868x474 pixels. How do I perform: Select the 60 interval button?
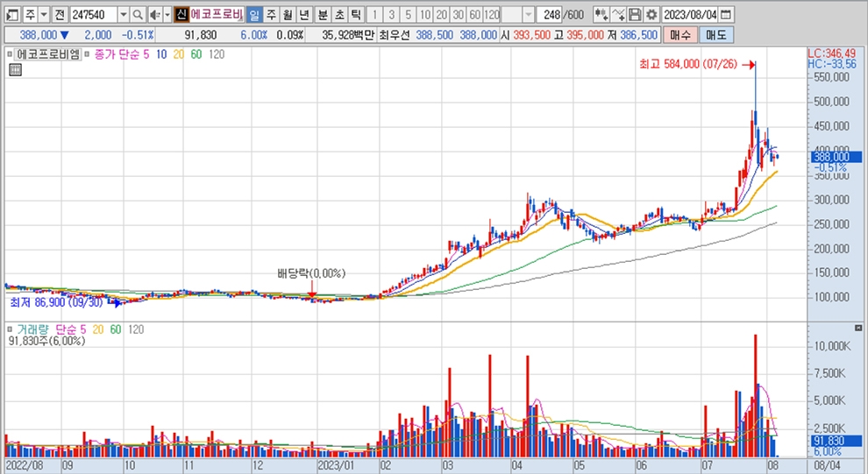pos(474,14)
